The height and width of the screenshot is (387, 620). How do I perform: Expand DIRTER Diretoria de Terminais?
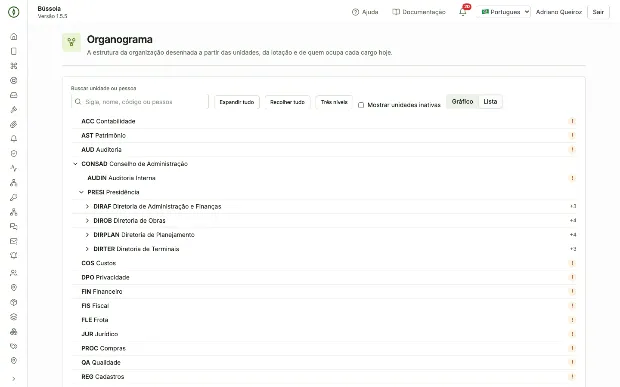(x=87, y=249)
